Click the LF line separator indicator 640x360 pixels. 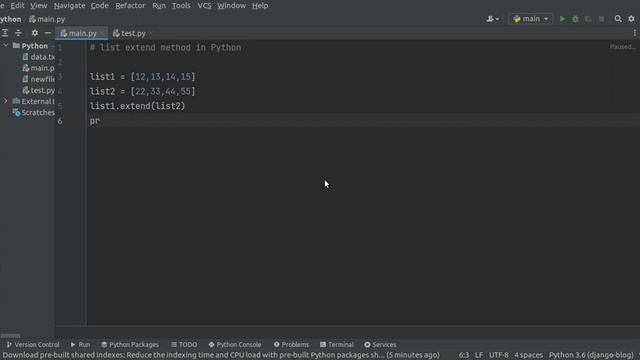[x=479, y=355]
